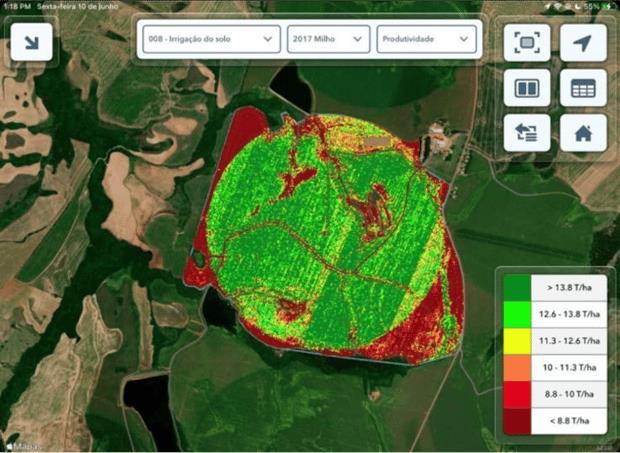Open the split-view compare icon
The height and width of the screenshot is (453, 620).
(526, 88)
